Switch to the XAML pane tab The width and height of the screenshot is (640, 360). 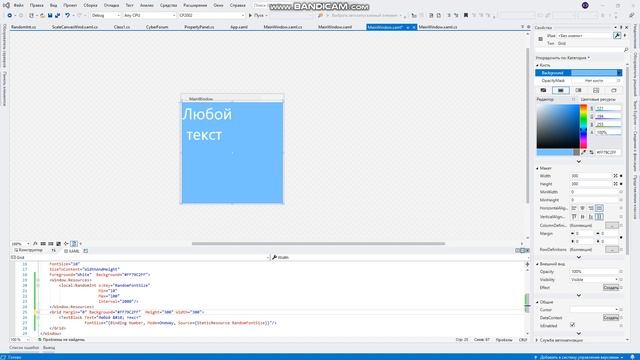72,251
